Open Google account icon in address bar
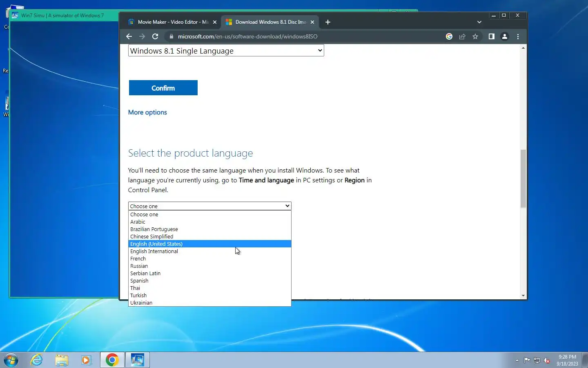 (449, 36)
